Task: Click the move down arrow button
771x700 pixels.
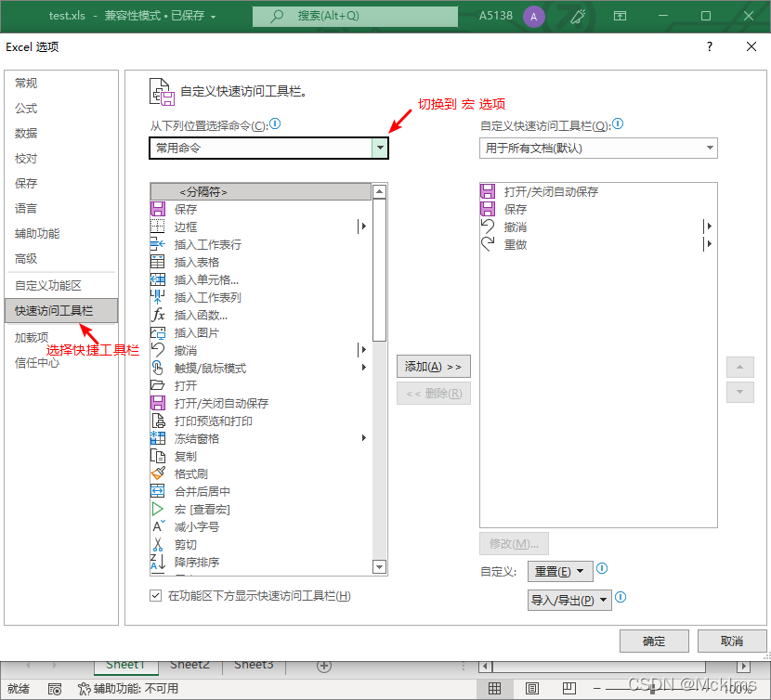Action: [740, 393]
